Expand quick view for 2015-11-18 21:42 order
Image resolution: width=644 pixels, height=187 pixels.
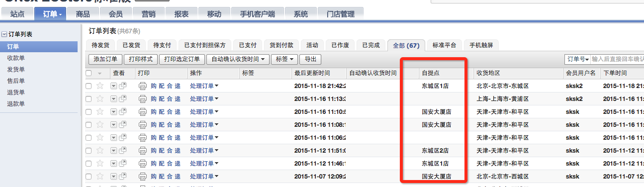pos(114,86)
